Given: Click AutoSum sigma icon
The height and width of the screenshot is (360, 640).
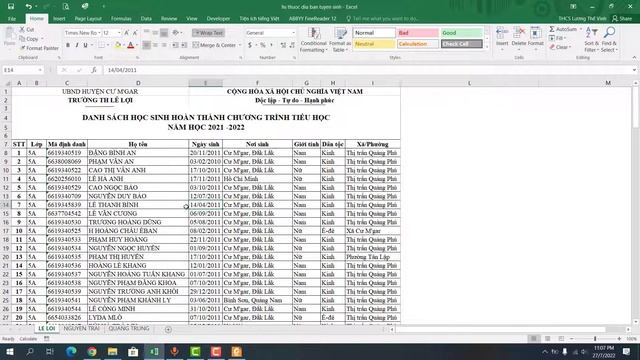Looking at the screenshot, I should click(x=552, y=29).
